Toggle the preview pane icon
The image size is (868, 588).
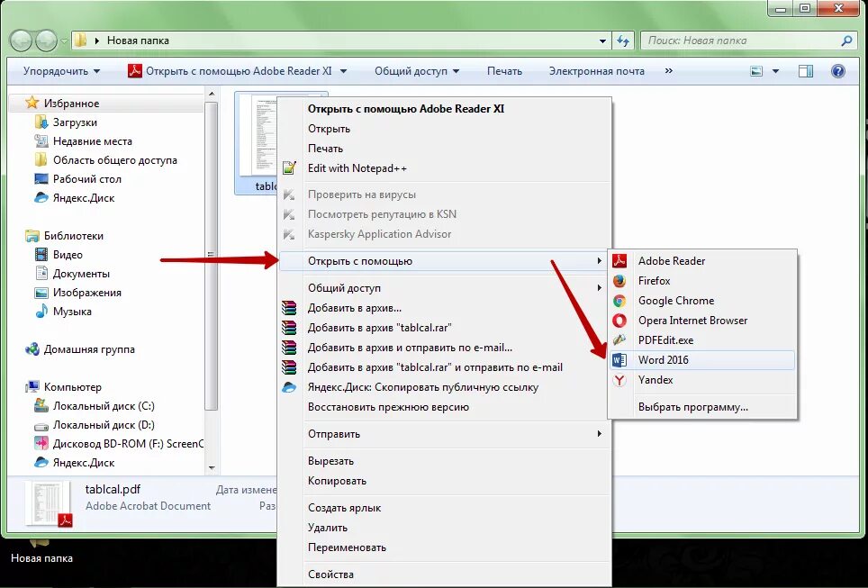point(806,71)
